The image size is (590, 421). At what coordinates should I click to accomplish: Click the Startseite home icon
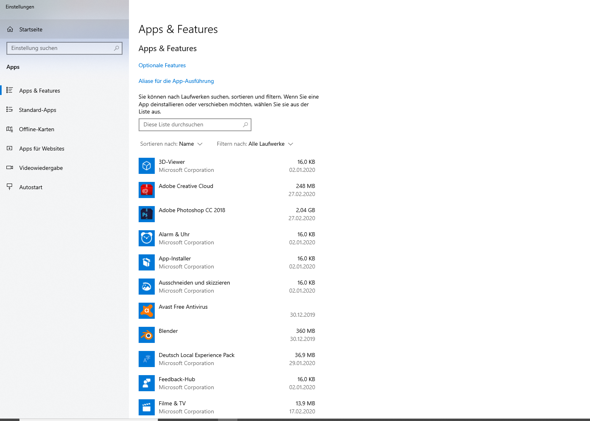click(x=10, y=29)
